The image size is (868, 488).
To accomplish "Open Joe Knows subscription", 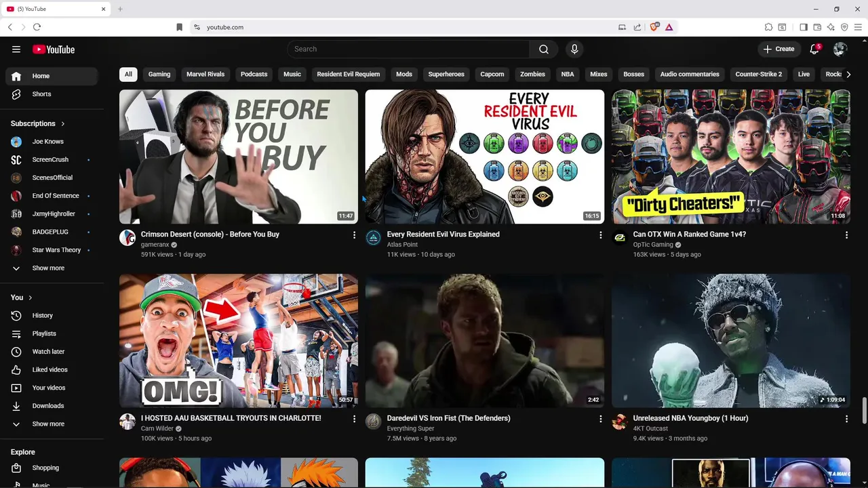I will pos(52,142).
